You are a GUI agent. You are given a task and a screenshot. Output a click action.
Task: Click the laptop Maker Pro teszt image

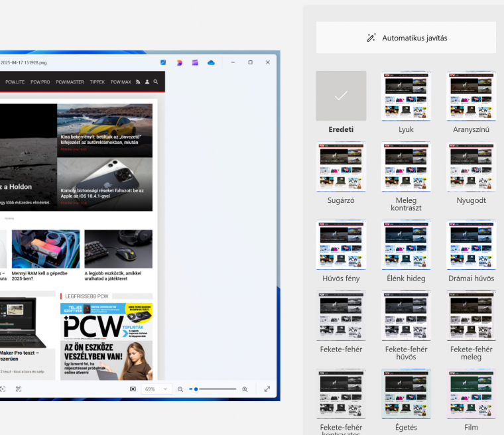[23, 322]
